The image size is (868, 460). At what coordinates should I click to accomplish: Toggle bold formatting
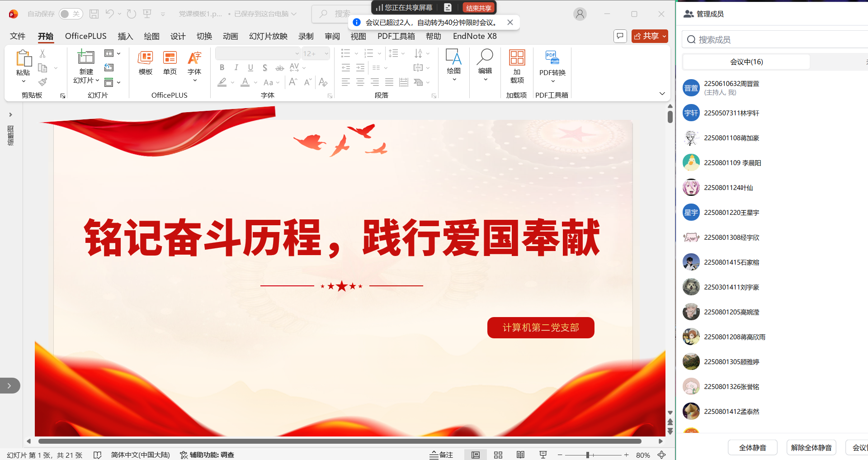(222, 67)
